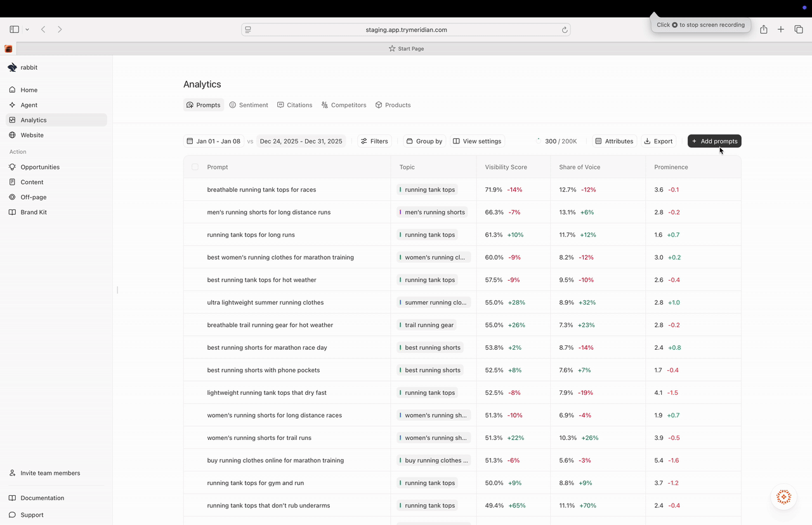This screenshot has width=812, height=525.
Task: Open the Dec 24 - Dec 31 comparison date picker
Action: 301,141
